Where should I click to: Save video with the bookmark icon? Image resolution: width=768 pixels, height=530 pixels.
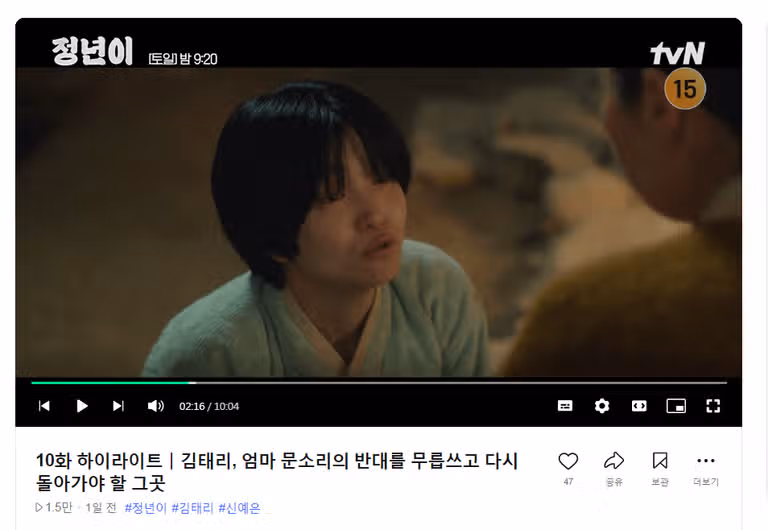coord(660,461)
